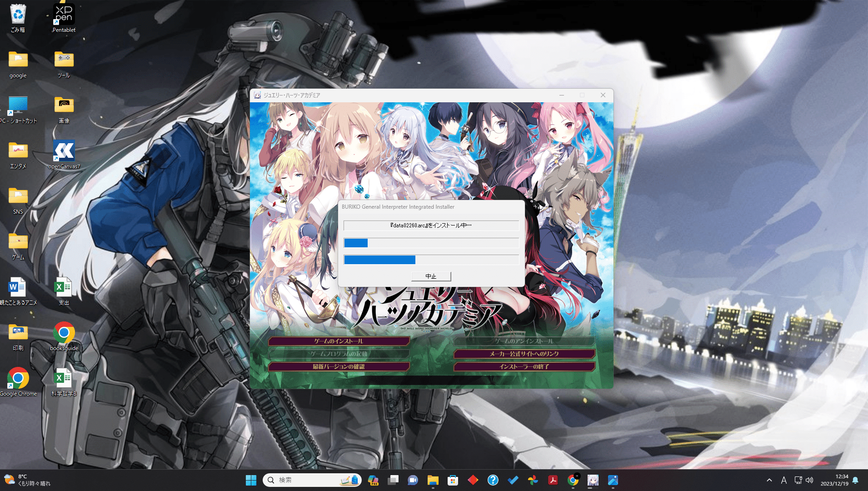Click the data02260.arc install status text field
The height and width of the screenshot is (491, 868).
point(431,225)
